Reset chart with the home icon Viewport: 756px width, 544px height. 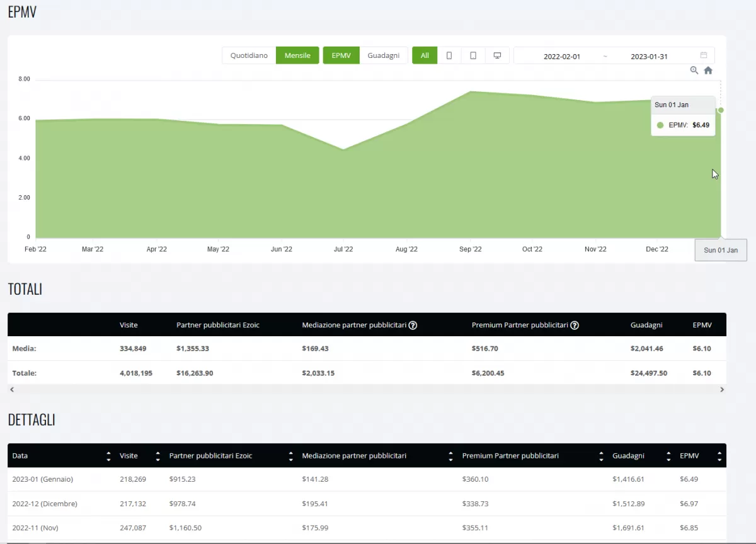[708, 71]
